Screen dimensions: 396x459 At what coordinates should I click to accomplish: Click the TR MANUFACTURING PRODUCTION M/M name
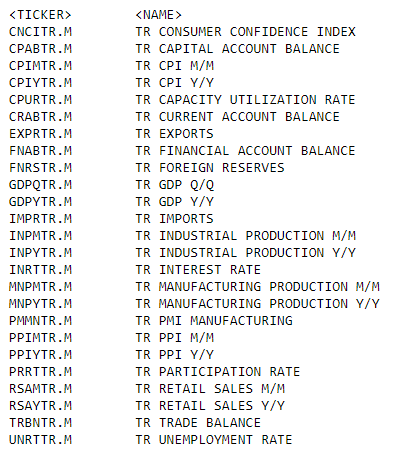(x=258, y=287)
